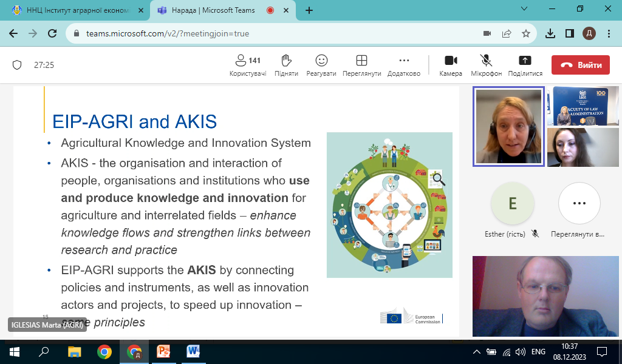622x364 pixels.
Task: Open the view options Переглянути
Action: point(361,66)
